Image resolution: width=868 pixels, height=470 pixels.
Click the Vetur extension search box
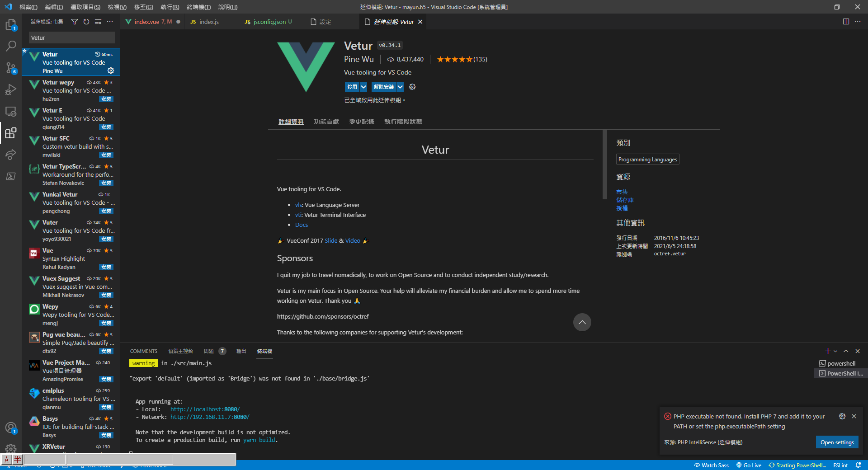click(71, 38)
